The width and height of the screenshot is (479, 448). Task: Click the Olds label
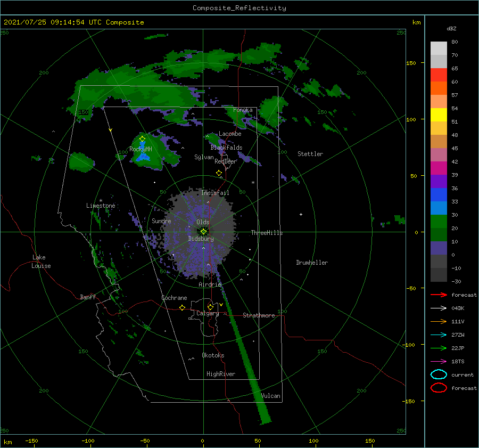(x=203, y=222)
